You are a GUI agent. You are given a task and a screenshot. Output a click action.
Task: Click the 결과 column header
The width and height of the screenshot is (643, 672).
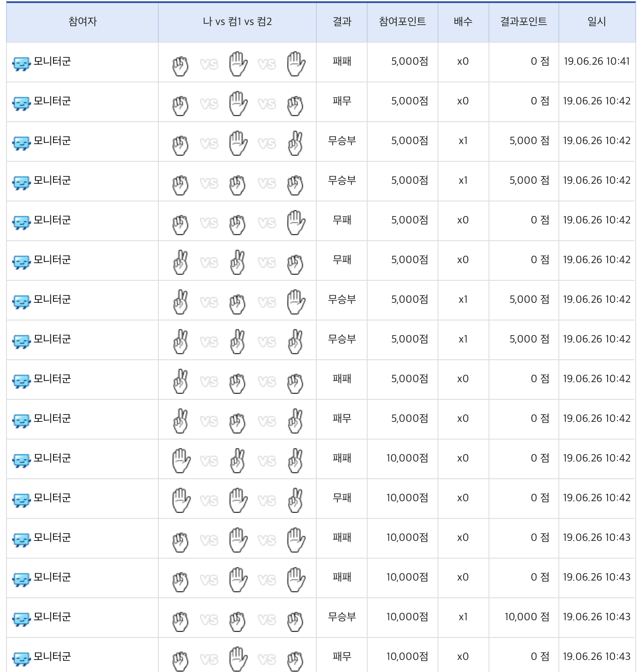342,22
